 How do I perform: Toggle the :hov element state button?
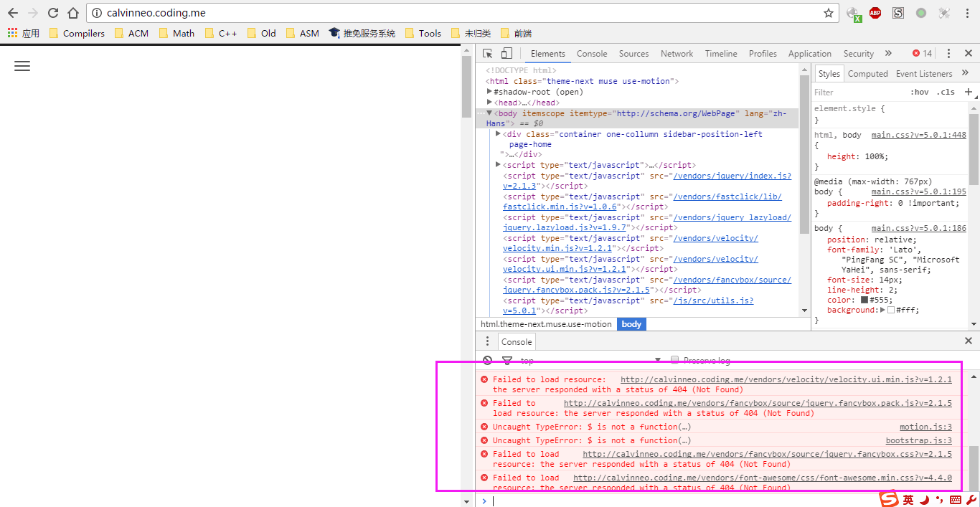(919, 92)
